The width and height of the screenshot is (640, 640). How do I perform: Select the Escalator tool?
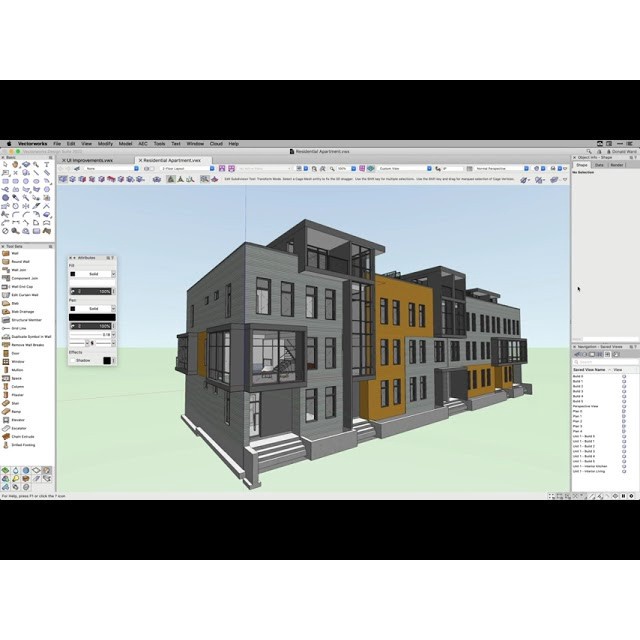tap(19, 427)
